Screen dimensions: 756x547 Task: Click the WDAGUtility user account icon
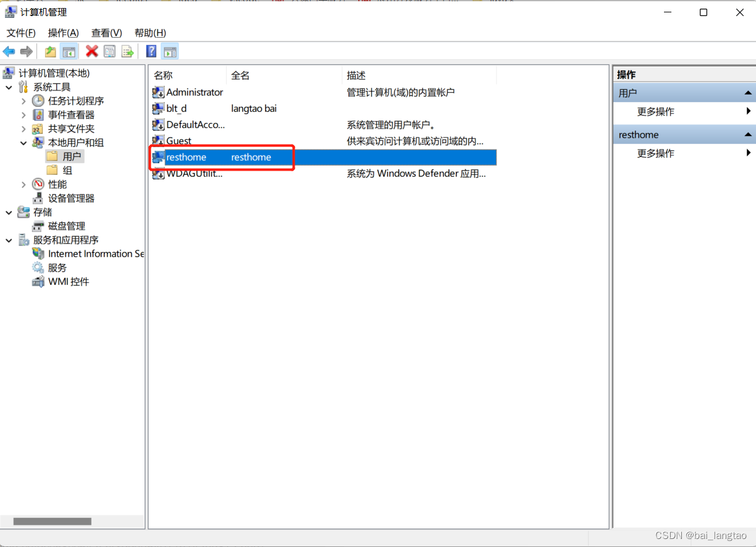tap(158, 174)
